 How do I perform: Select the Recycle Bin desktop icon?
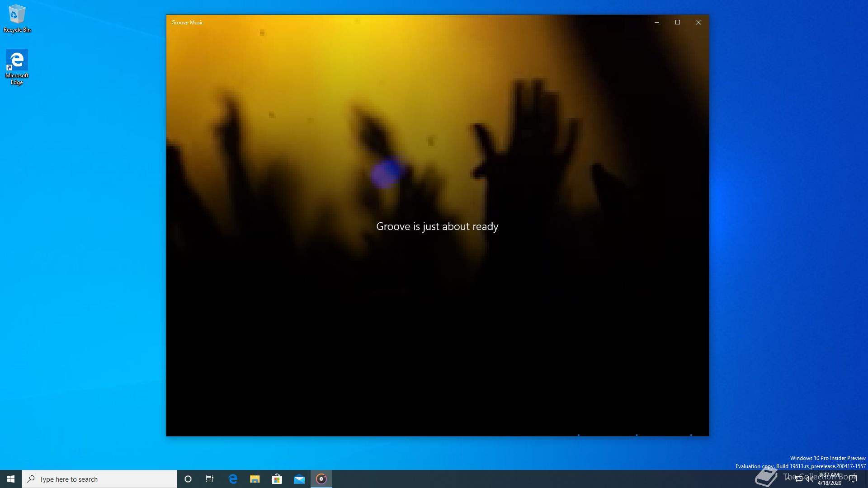pos(17,19)
